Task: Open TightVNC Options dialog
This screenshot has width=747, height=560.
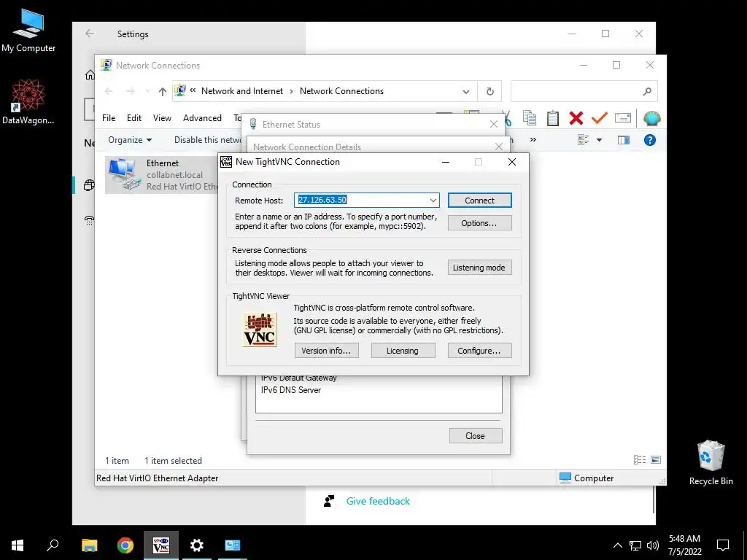Action: [480, 223]
